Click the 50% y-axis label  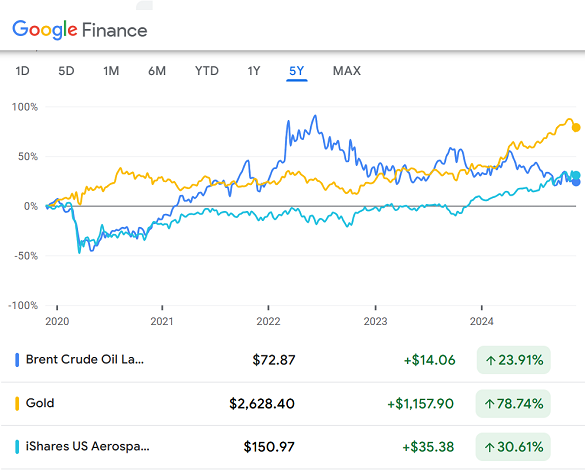click(x=28, y=156)
